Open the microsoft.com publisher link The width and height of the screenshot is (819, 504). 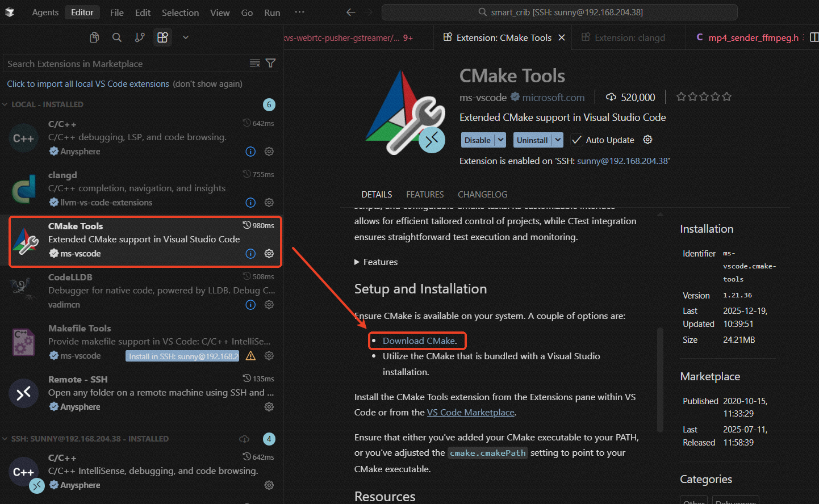pyautogui.click(x=553, y=97)
